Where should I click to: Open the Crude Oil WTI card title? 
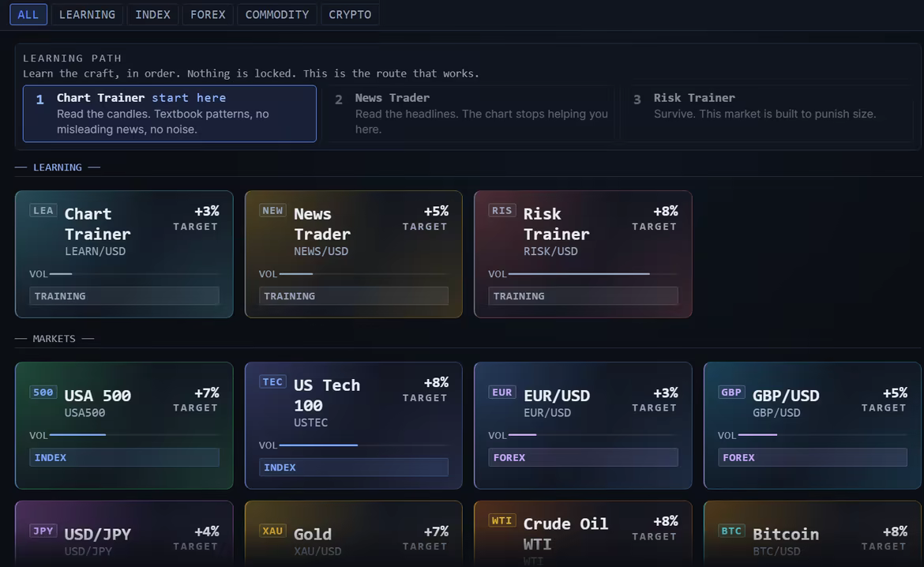click(565, 534)
